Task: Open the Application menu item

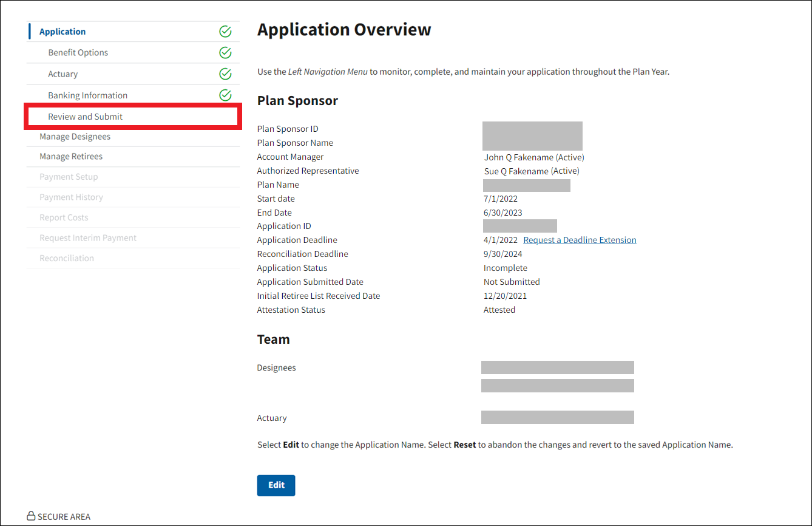Action: click(x=63, y=32)
